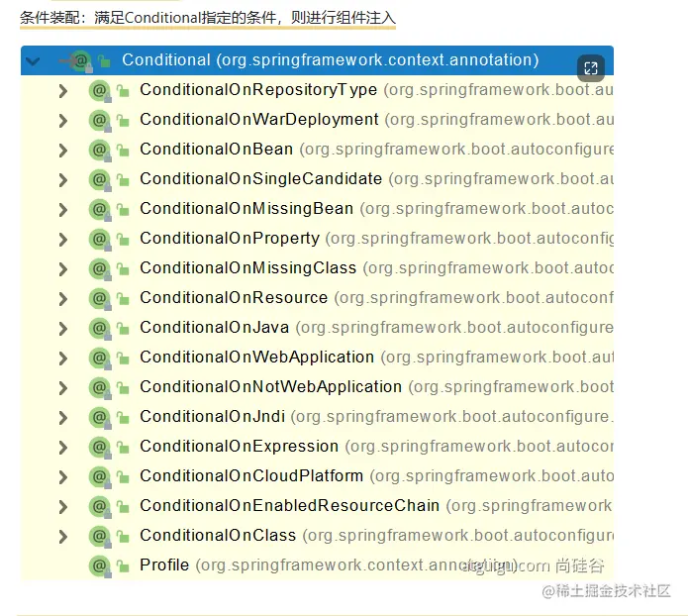Select the ConditionalOnProperty row
Image resolution: width=688 pixels, height=616 pixels.
point(317,239)
